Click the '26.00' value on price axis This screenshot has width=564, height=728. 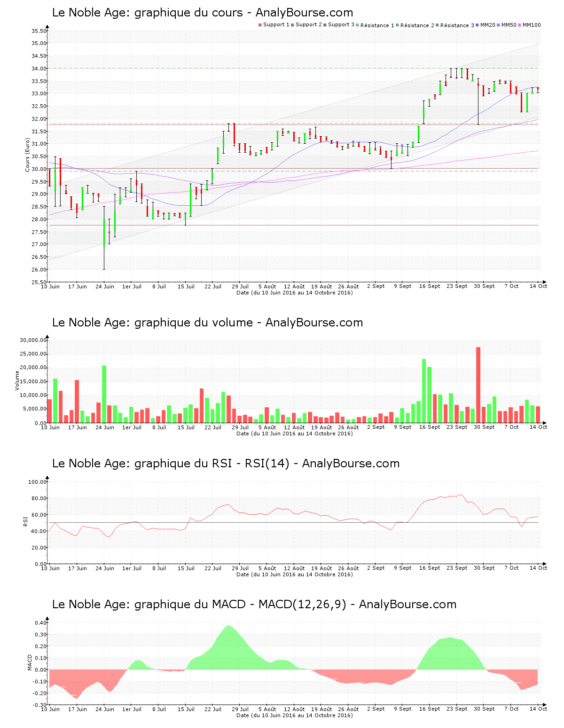point(39,270)
